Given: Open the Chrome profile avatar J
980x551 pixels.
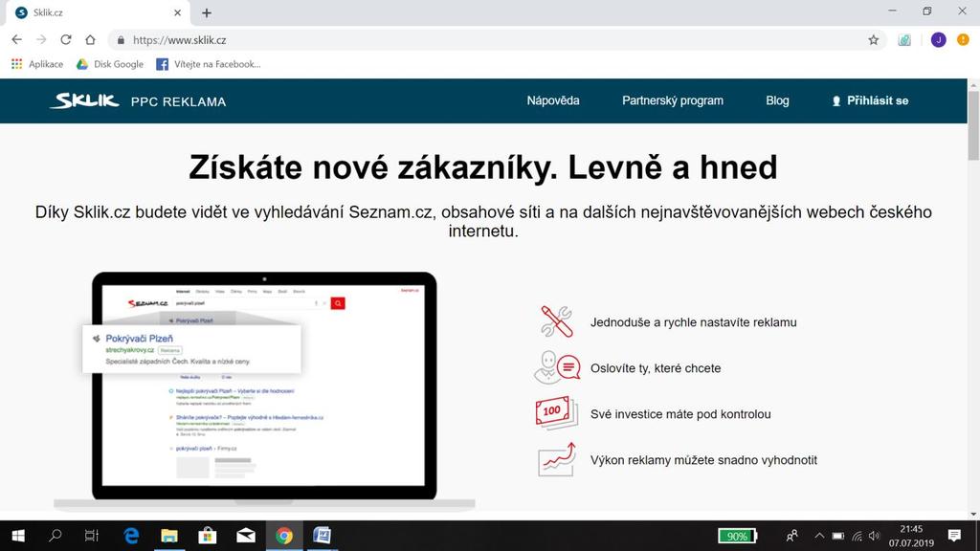Looking at the screenshot, I should click(x=938, y=40).
